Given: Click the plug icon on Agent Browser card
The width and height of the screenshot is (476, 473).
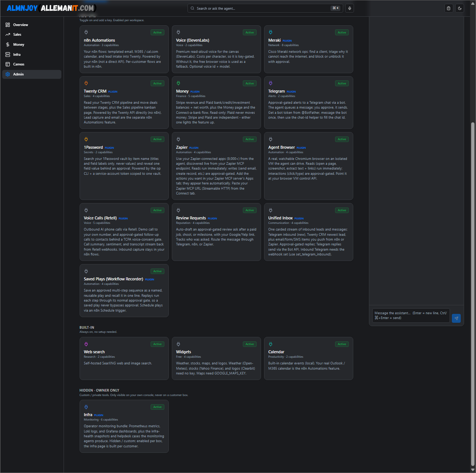Looking at the screenshot, I should point(270,139).
